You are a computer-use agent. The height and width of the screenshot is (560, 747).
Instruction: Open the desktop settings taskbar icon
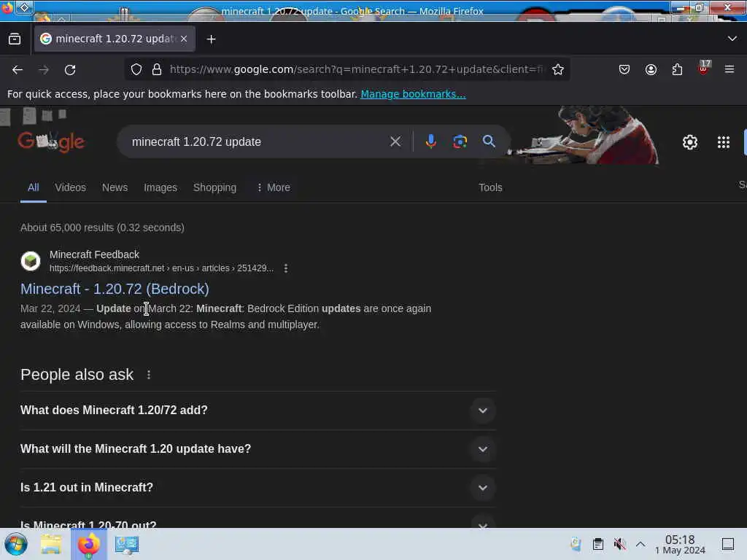pyautogui.click(x=127, y=544)
